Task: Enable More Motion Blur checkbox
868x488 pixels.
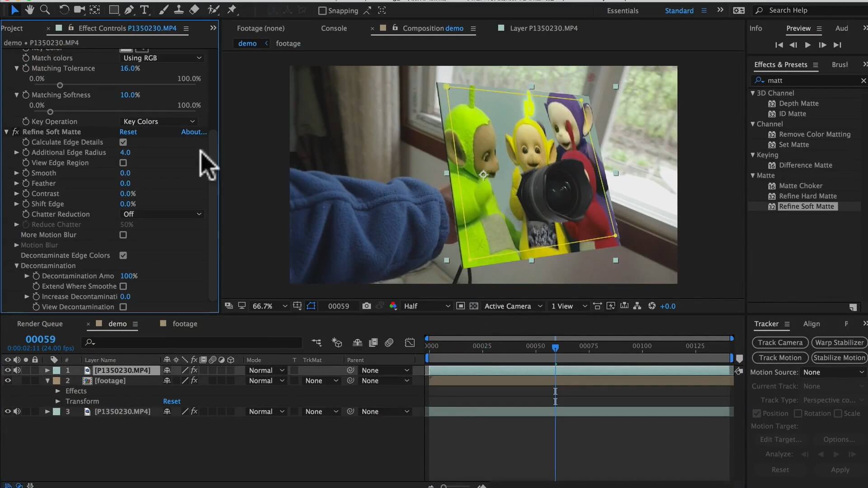Action: (x=123, y=235)
